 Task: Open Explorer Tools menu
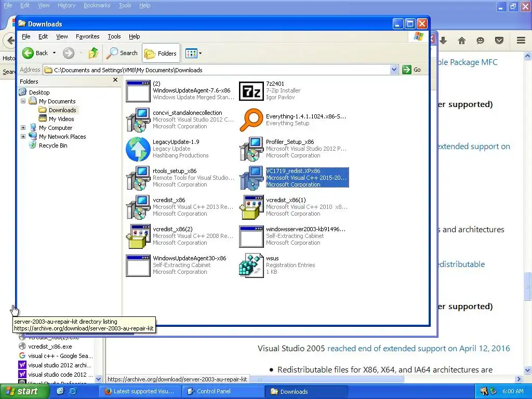[114, 36]
